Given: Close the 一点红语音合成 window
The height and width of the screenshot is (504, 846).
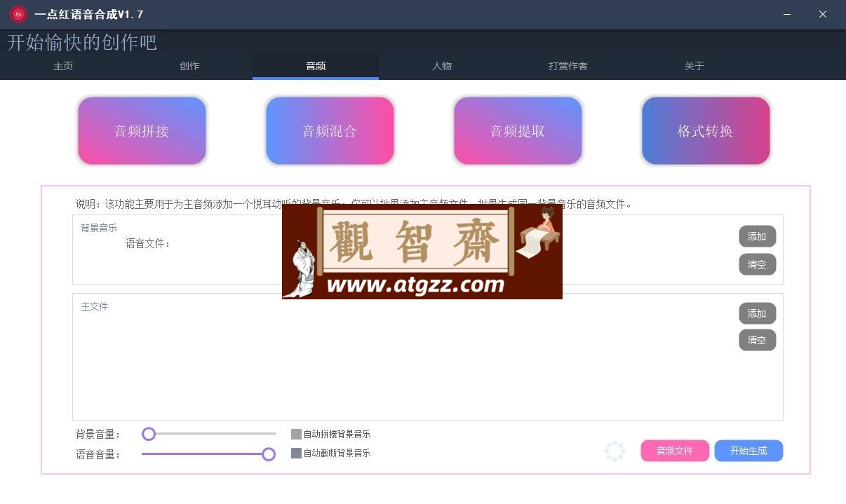Looking at the screenshot, I should (823, 14).
